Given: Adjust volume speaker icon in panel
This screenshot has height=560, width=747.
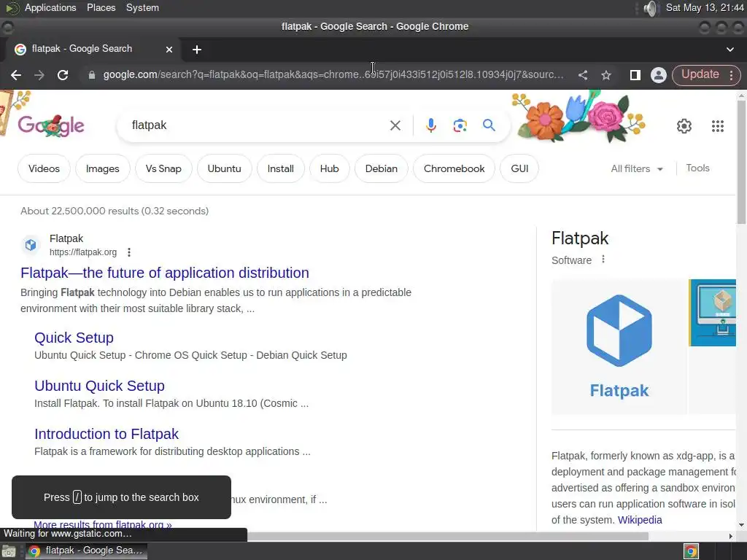Looking at the screenshot, I should click(x=650, y=8).
